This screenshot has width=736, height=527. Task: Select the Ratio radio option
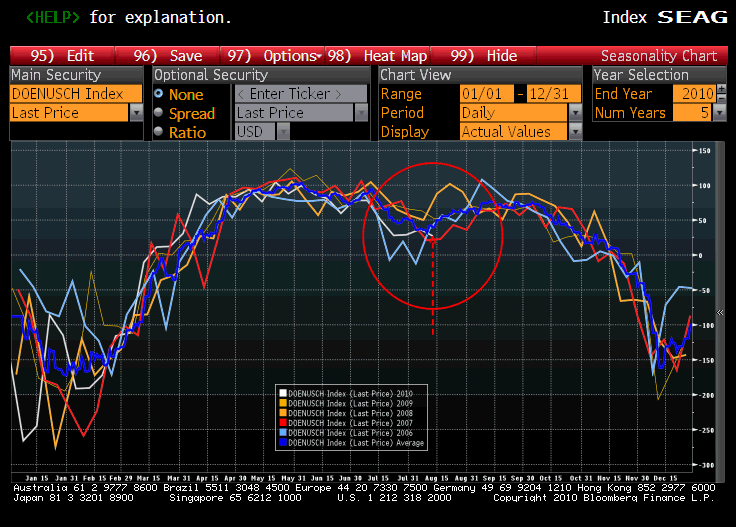point(159,132)
